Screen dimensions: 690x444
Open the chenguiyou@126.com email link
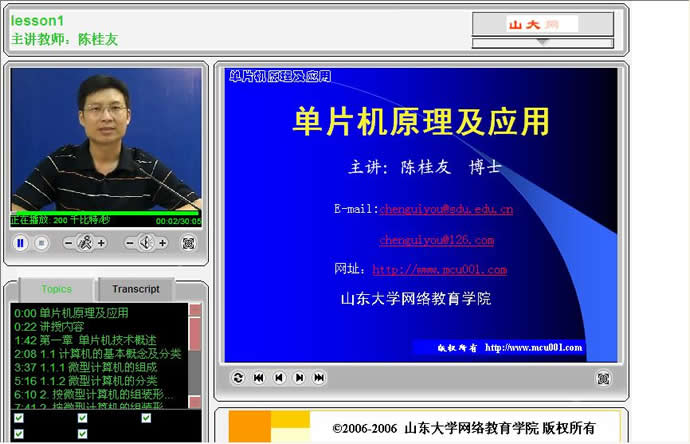[x=436, y=240]
